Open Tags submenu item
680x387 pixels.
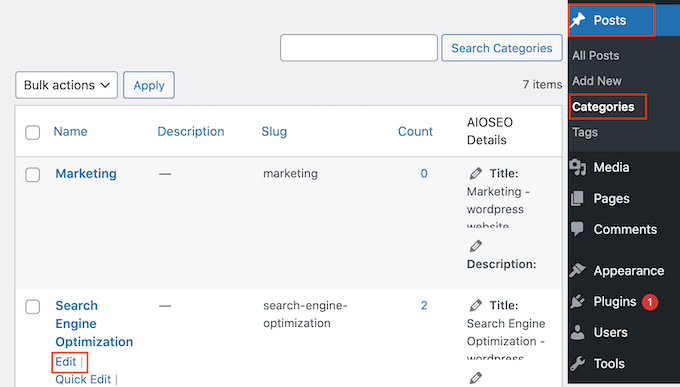[x=585, y=132]
